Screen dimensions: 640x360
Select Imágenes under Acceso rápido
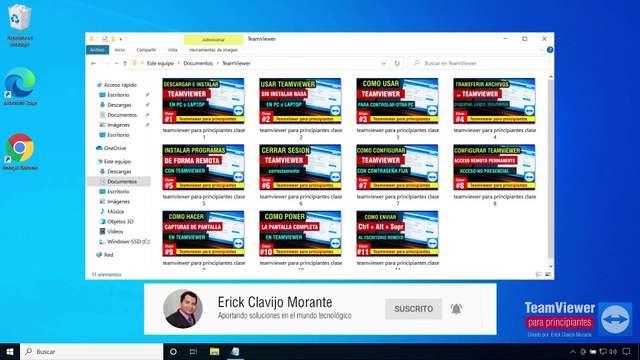coord(118,125)
